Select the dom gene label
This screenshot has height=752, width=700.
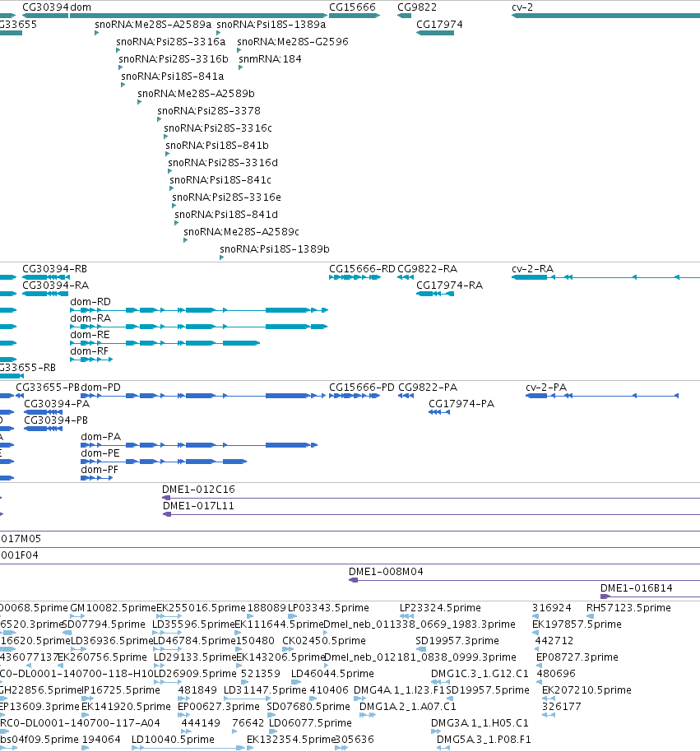81,7
